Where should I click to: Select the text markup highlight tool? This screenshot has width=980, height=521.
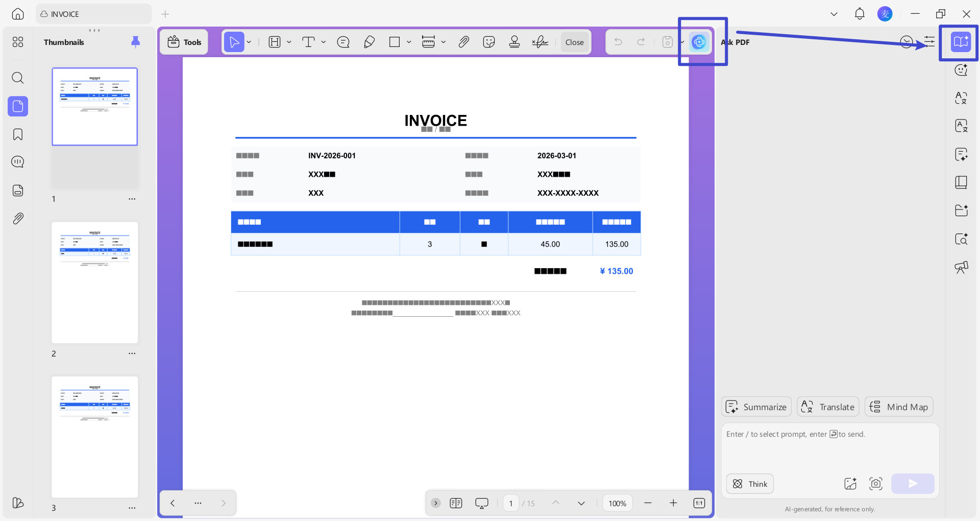pyautogui.click(x=275, y=42)
